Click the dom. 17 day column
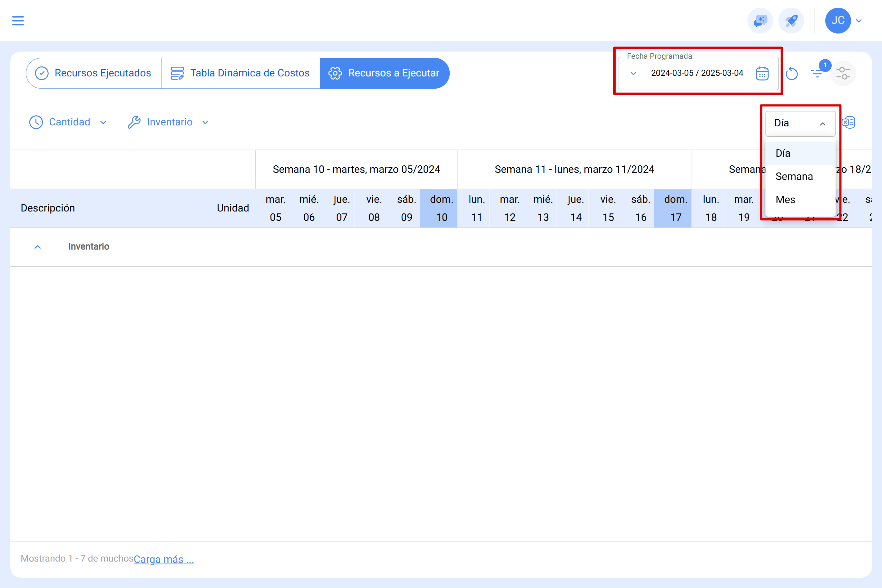Viewport: 882px width, 588px height. tap(673, 209)
